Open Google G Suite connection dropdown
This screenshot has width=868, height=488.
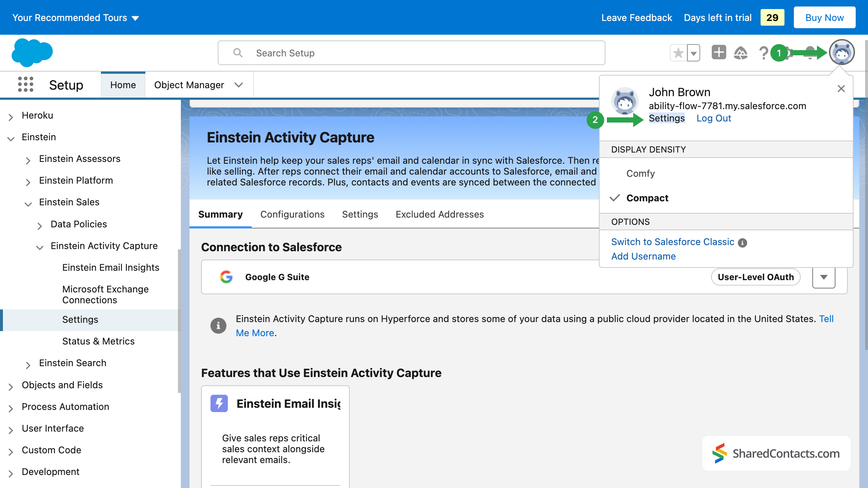click(x=824, y=277)
